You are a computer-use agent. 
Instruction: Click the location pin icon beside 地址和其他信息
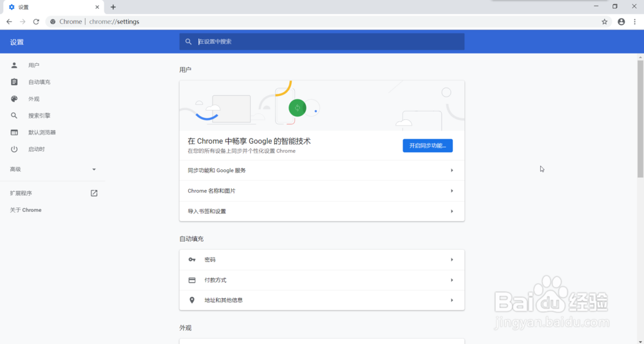pos(192,300)
